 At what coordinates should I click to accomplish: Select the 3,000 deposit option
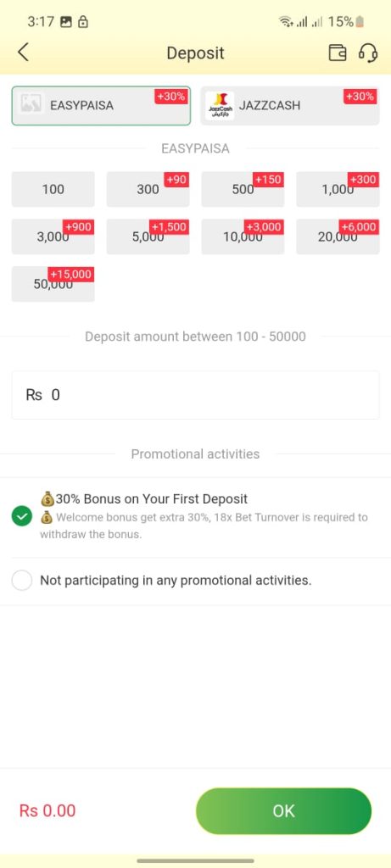(53, 237)
